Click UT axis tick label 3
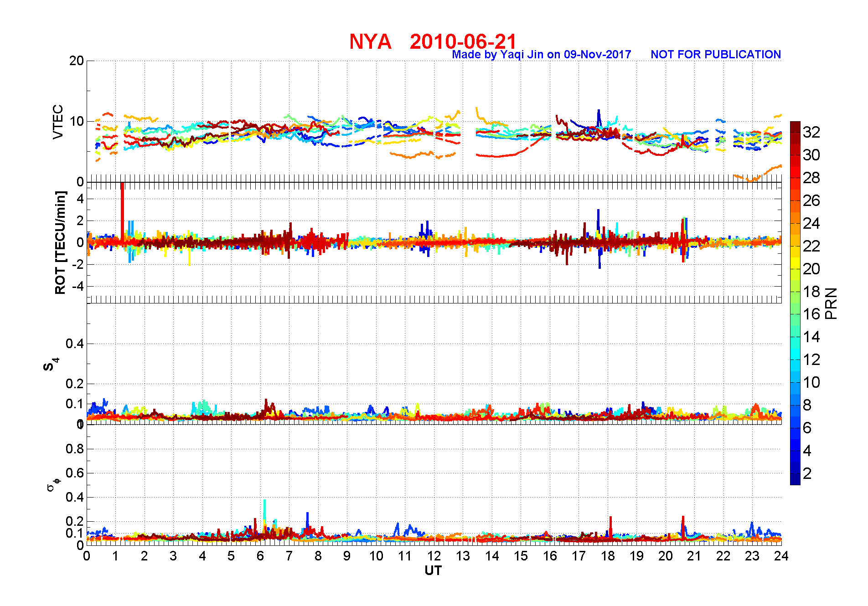The width and height of the screenshot is (868, 606). click(x=173, y=556)
